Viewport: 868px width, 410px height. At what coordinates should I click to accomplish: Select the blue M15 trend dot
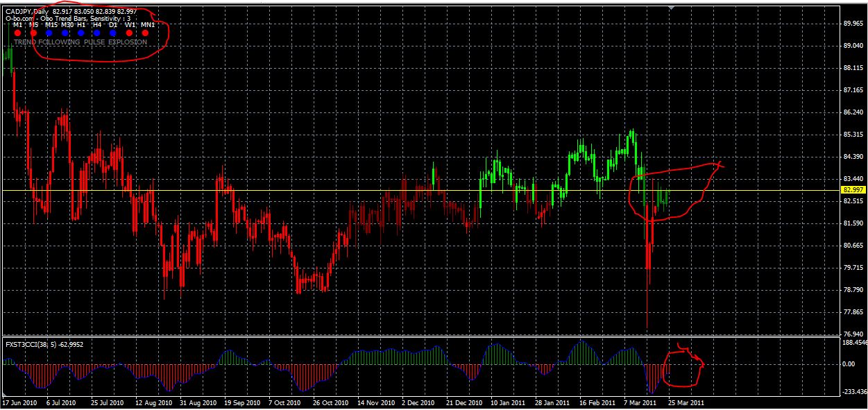pyautogui.click(x=49, y=33)
